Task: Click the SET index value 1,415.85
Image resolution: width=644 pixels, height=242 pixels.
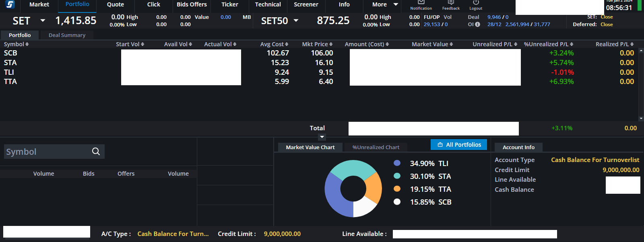Action: tap(76, 21)
